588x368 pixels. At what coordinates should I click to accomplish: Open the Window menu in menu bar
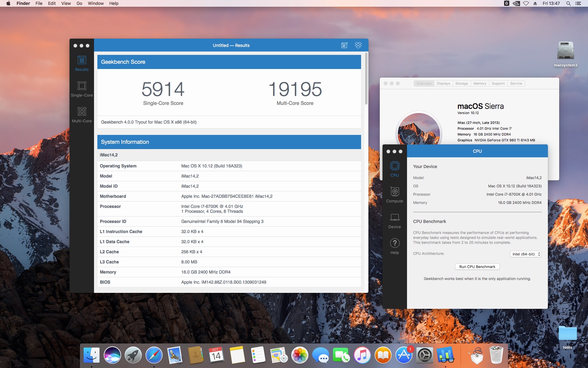pyautogui.click(x=96, y=3)
